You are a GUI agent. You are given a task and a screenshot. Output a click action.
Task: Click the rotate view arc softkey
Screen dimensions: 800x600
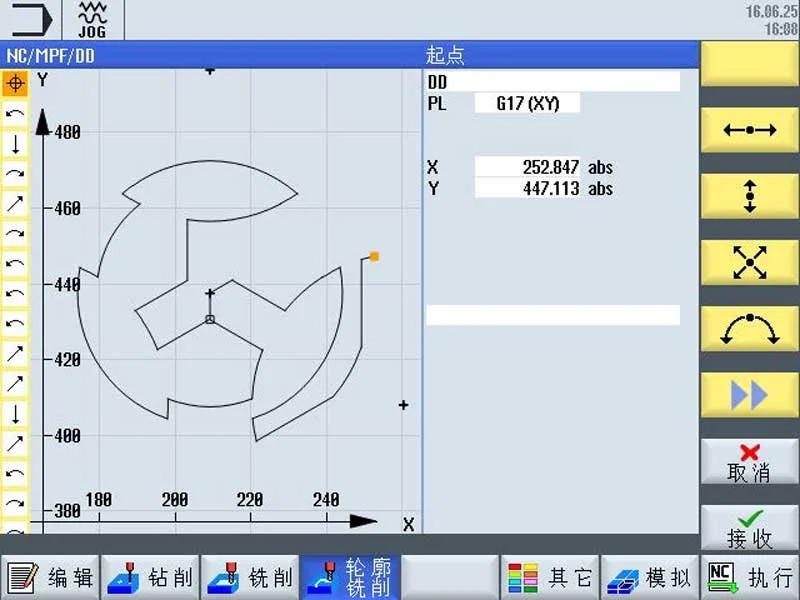click(x=749, y=328)
